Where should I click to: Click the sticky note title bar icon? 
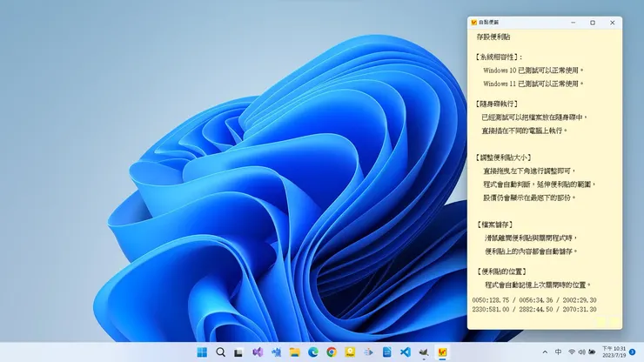474,23
